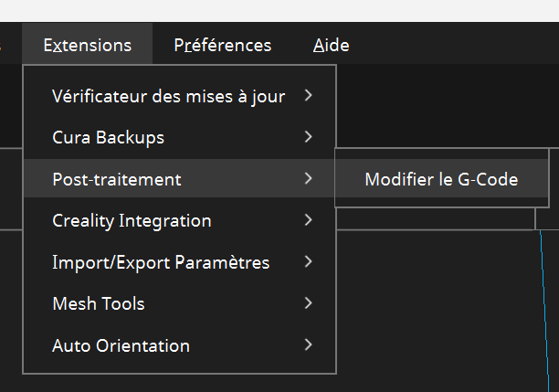
Task: Click the arrow beside Post-traitement
Action: point(310,179)
